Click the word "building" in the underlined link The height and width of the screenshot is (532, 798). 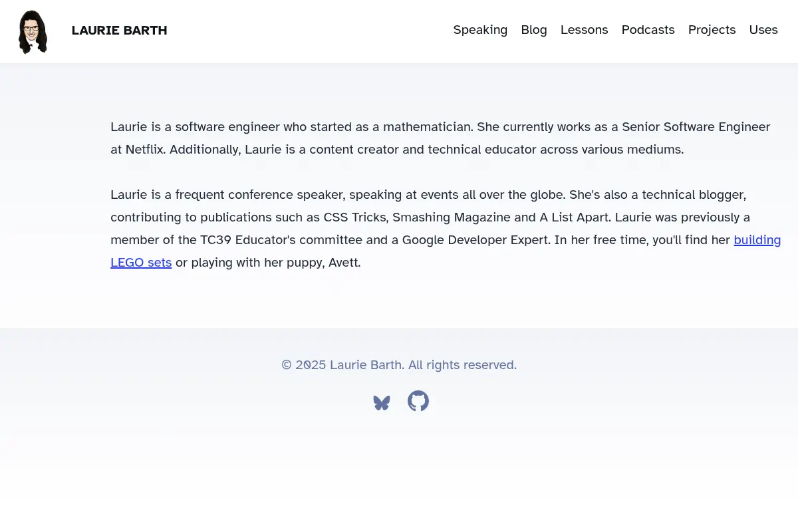coord(757,240)
